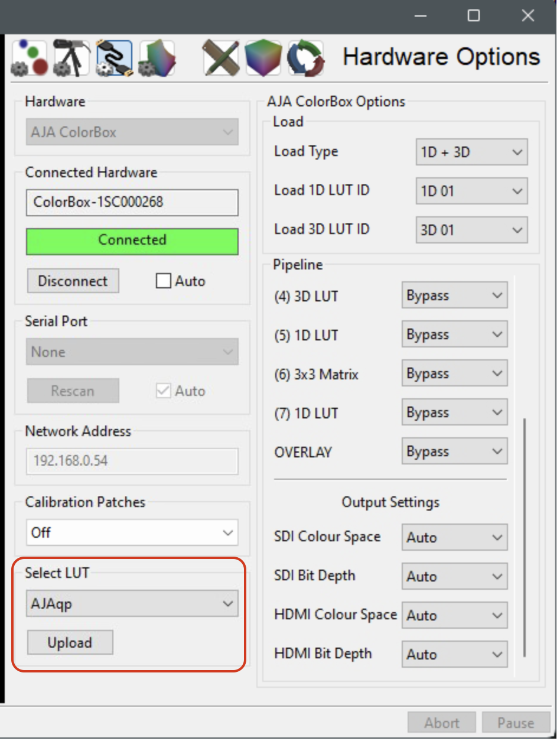Open the SDI Colour Space dropdown

coord(454,538)
